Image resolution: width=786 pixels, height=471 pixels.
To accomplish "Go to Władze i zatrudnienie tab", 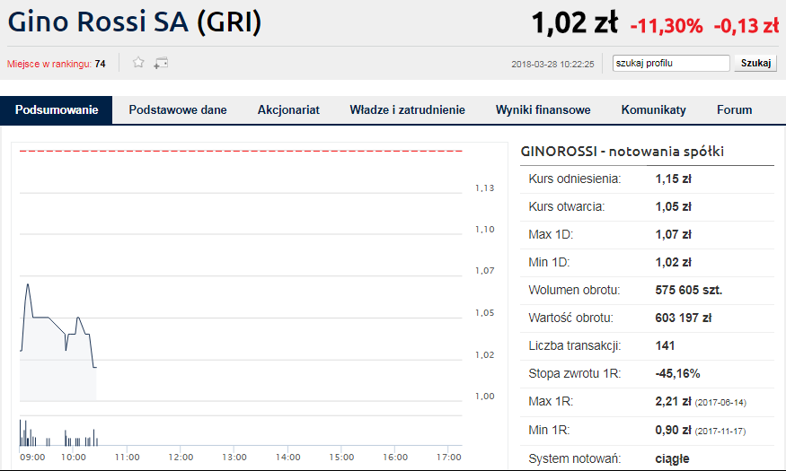I will click(x=407, y=110).
